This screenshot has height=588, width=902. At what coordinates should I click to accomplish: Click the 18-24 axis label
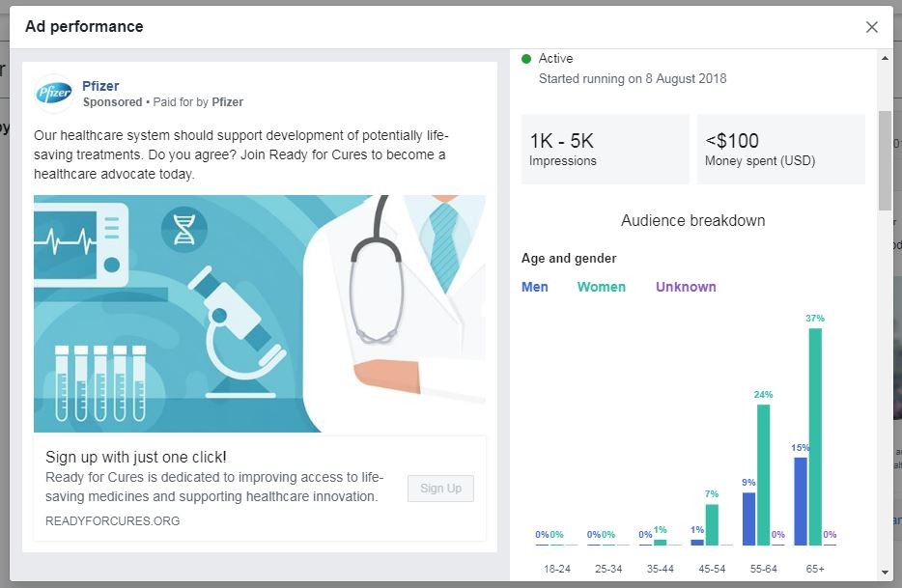(557, 569)
